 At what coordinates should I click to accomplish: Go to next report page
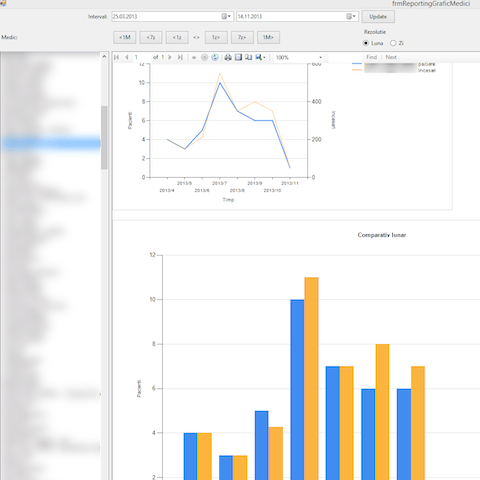[170, 57]
